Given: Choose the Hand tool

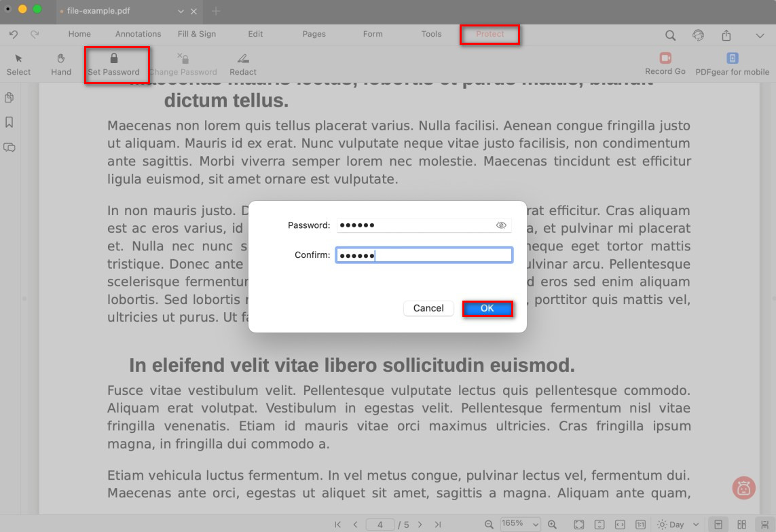Looking at the screenshot, I should (61, 64).
